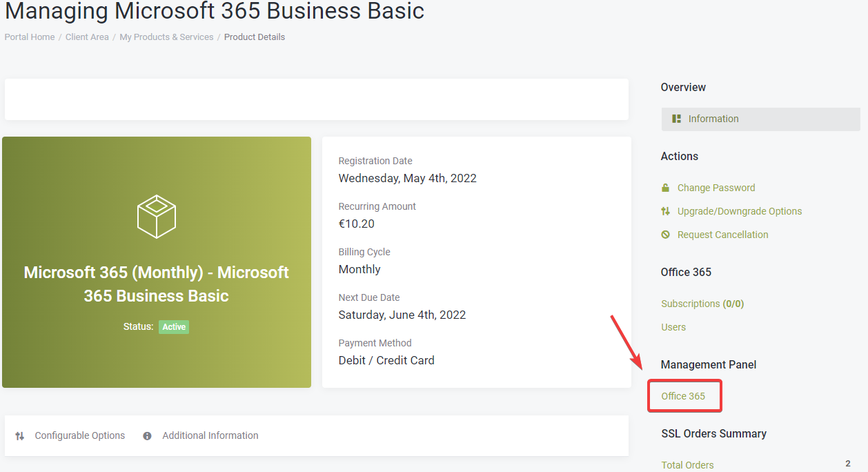
Task: Open Upgrade/Downgrade Options
Action: click(740, 211)
